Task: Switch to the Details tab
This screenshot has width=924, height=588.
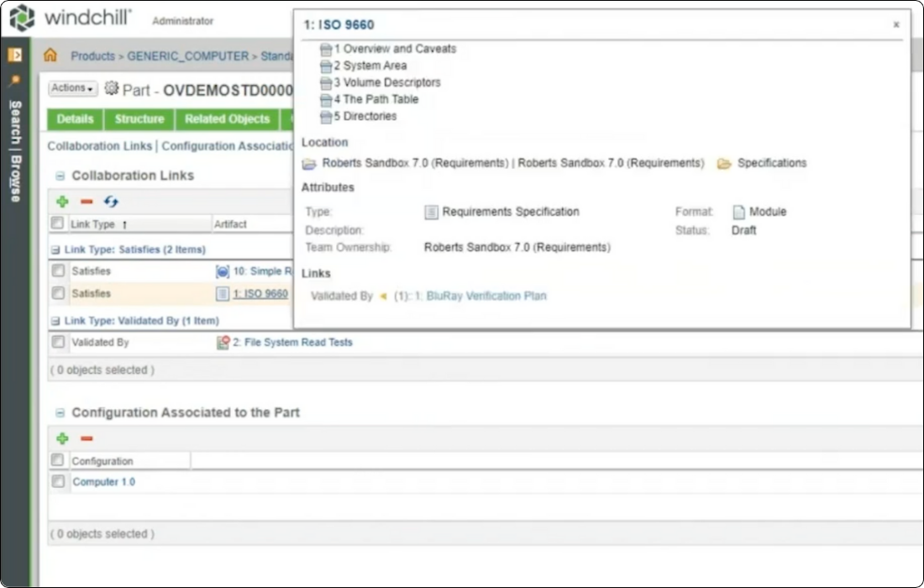Action: pos(75,119)
